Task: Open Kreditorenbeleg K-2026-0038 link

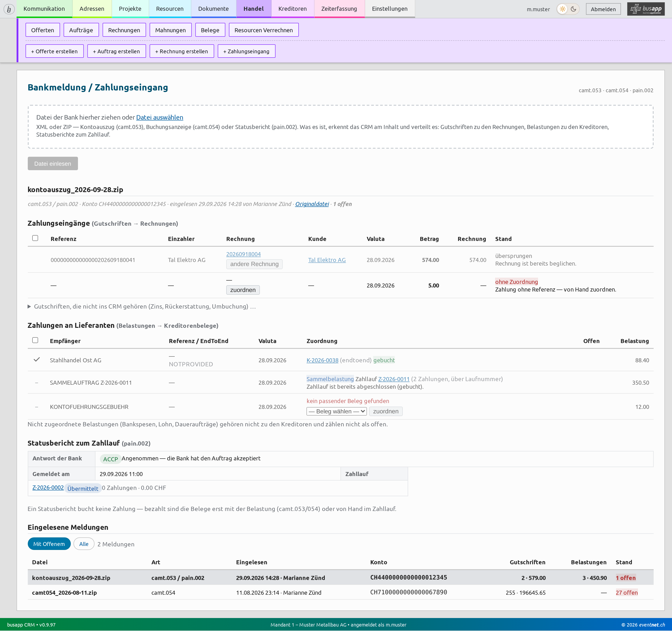Action: pos(323,360)
